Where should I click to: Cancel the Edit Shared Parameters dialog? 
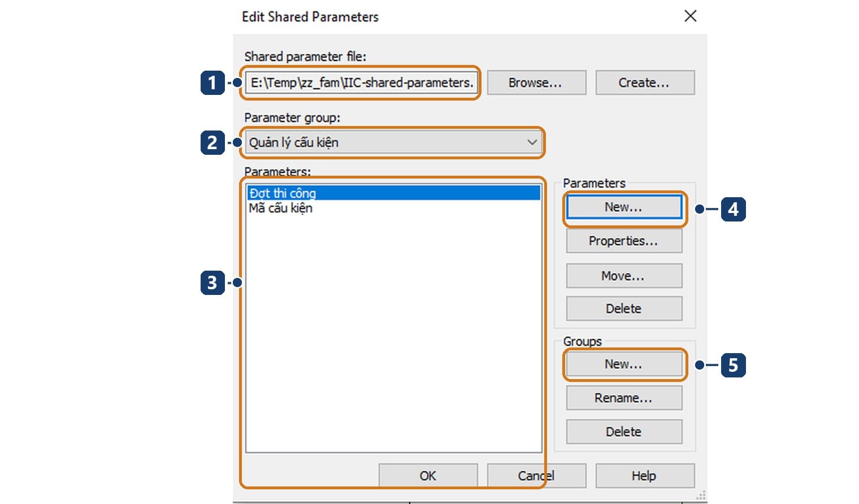tap(536, 476)
